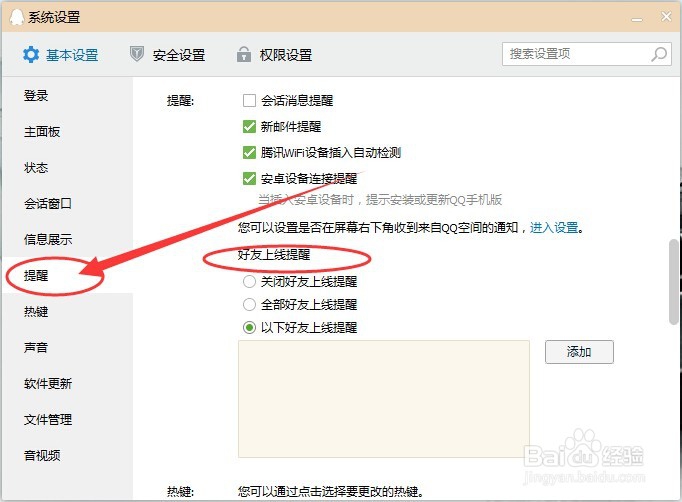
Task: Close the 系统设置 window
Action: pyautogui.click(x=666, y=17)
